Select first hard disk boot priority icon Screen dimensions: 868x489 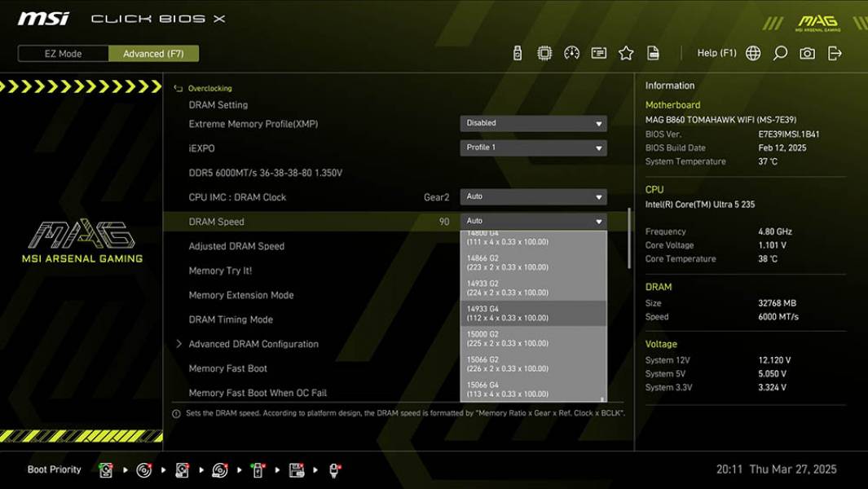(106, 470)
